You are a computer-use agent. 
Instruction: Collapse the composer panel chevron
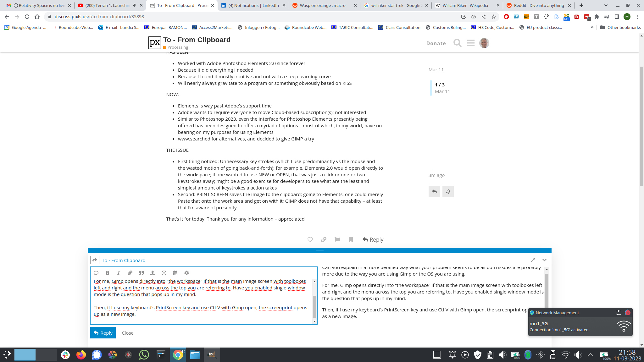point(544,260)
